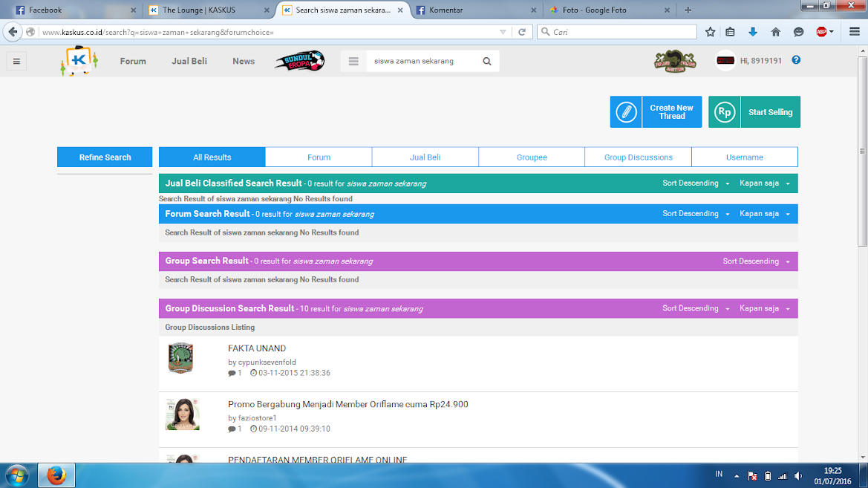Switch to The Lounge | KASKUS browser tab
The height and width of the screenshot is (488, 868).
click(x=209, y=10)
